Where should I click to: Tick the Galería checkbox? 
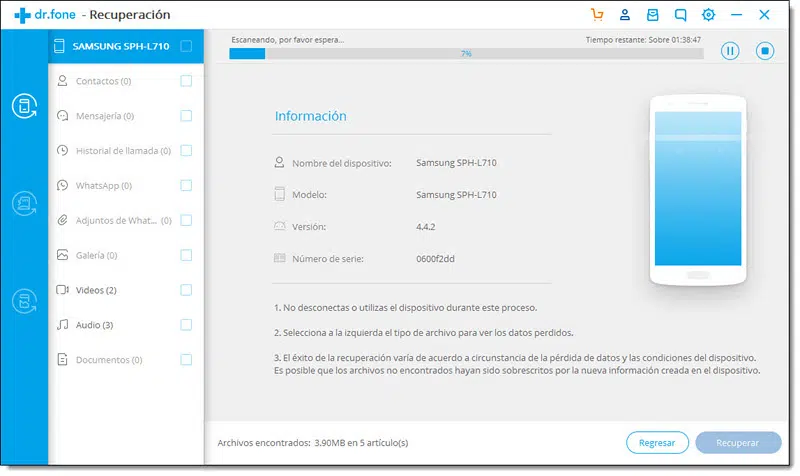click(186, 255)
